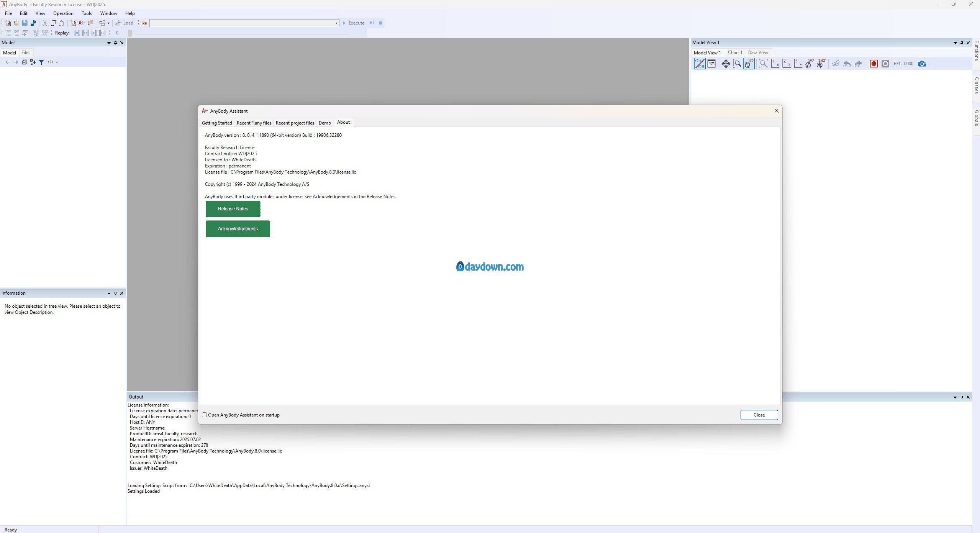The height and width of the screenshot is (533, 980).
Task: Open the Operation menu
Action: pos(63,13)
